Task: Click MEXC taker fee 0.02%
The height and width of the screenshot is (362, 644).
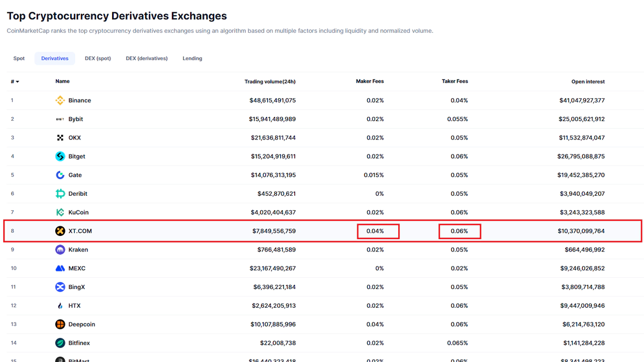Action: pos(459,268)
